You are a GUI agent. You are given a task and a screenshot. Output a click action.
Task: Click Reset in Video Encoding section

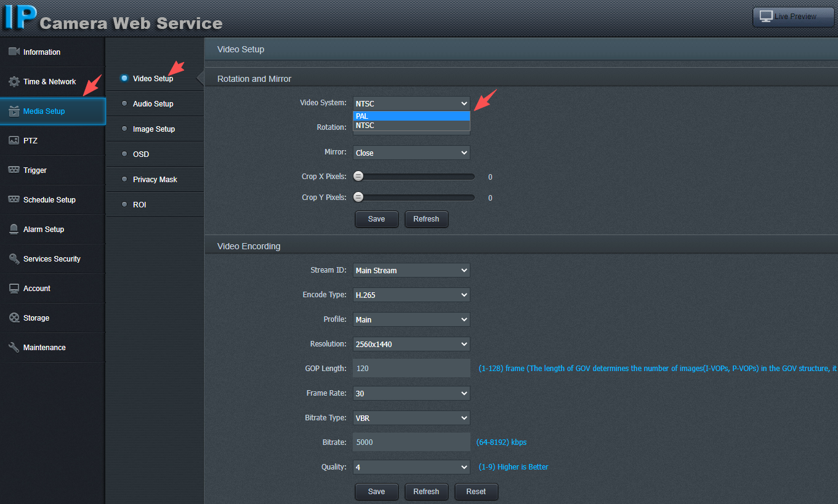476,492
